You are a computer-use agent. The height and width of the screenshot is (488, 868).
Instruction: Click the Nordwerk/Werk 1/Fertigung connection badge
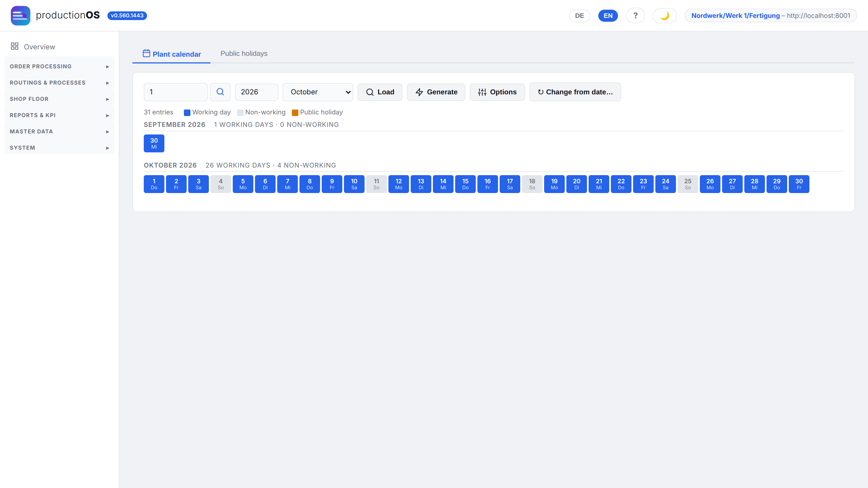coord(771,15)
